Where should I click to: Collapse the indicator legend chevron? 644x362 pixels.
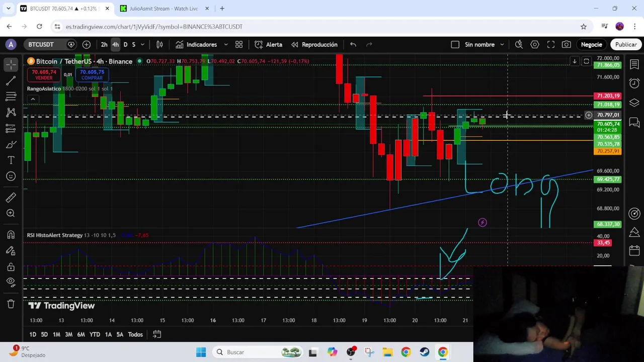[x=33, y=99]
